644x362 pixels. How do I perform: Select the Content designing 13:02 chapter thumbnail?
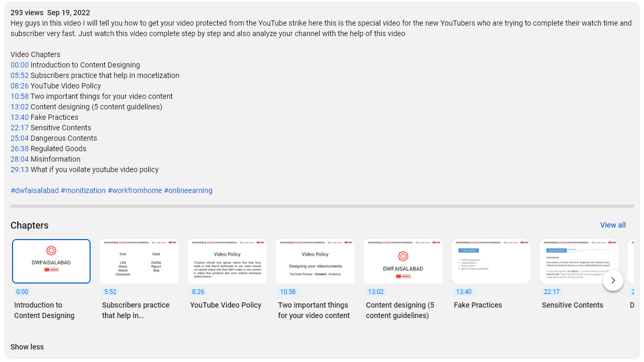[403, 261]
